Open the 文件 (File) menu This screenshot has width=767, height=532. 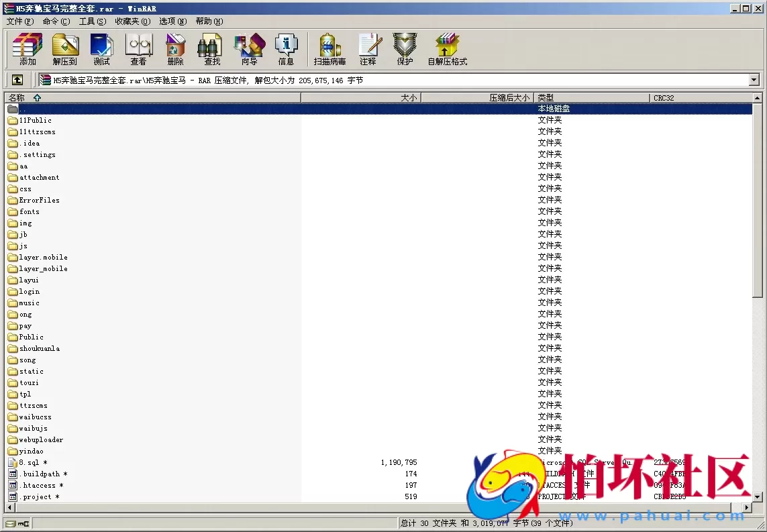tap(19, 21)
